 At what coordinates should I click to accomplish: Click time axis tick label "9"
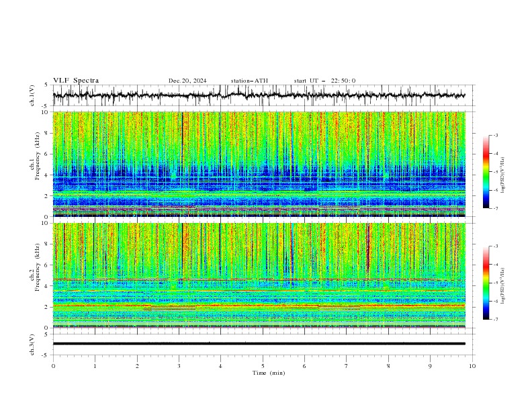pos(430,366)
